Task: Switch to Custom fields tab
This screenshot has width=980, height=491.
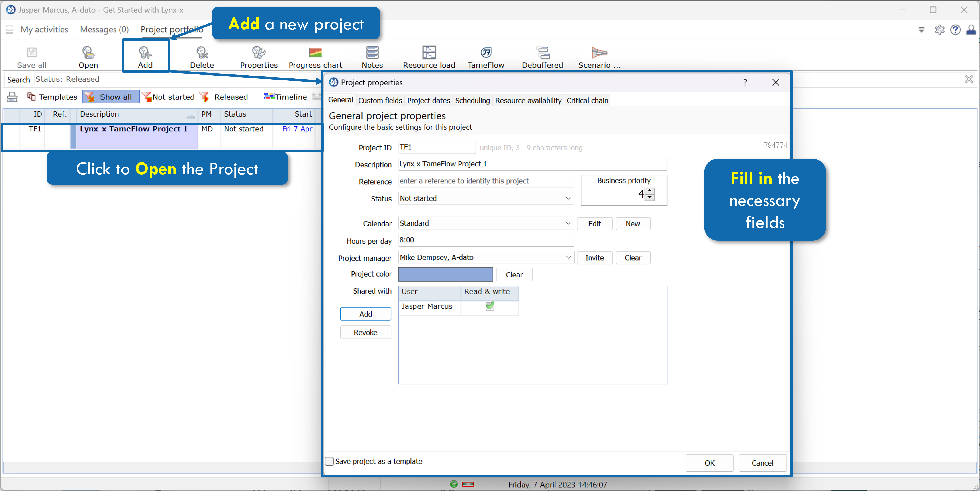Action: pyautogui.click(x=380, y=101)
